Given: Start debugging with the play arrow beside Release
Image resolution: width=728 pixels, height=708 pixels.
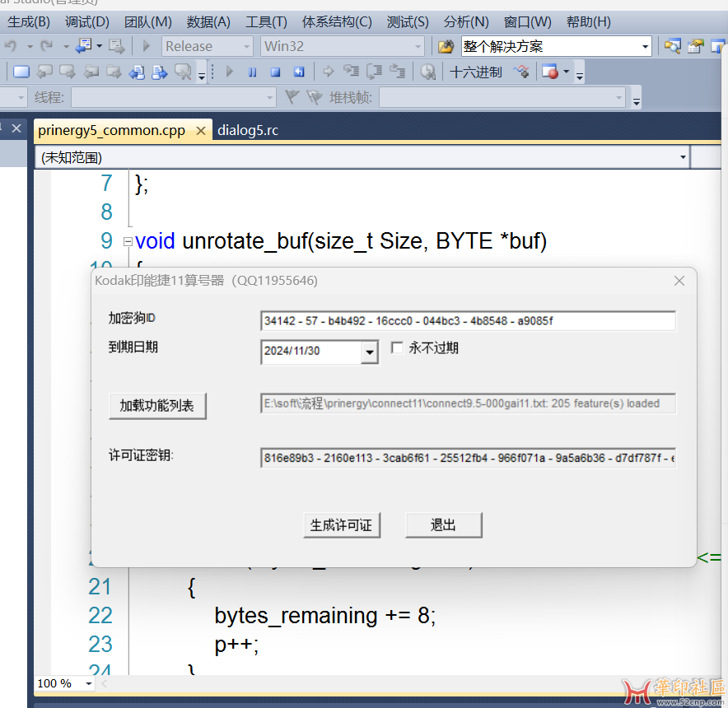Looking at the screenshot, I should pos(147,46).
